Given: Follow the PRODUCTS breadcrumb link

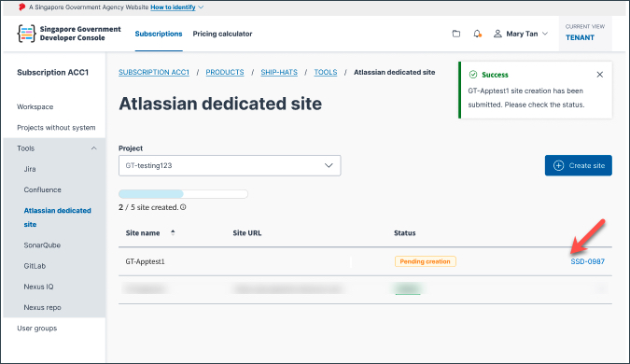Looking at the screenshot, I should [x=225, y=72].
